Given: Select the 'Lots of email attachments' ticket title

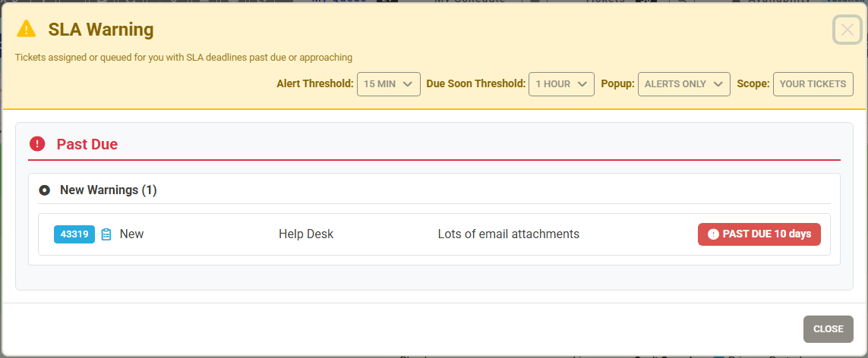Looking at the screenshot, I should click(x=508, y=234).
